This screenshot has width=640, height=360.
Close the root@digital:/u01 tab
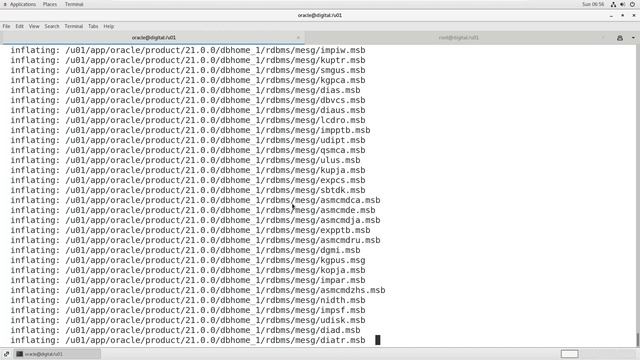[x=603, y=38]
